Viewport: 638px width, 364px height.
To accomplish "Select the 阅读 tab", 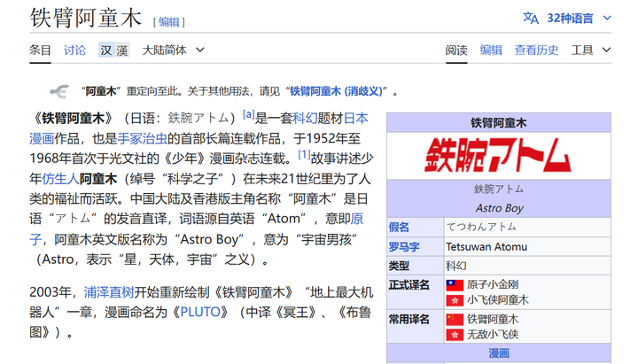I will pos(456,50).
